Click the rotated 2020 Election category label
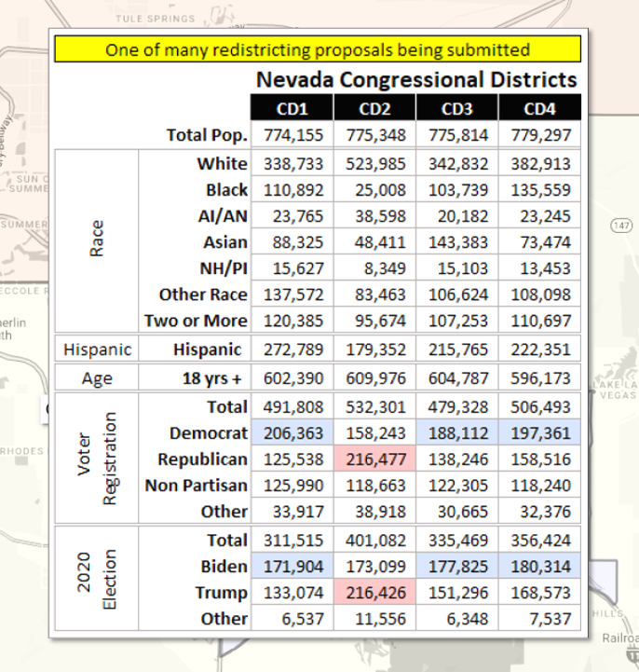 [97, 579]
